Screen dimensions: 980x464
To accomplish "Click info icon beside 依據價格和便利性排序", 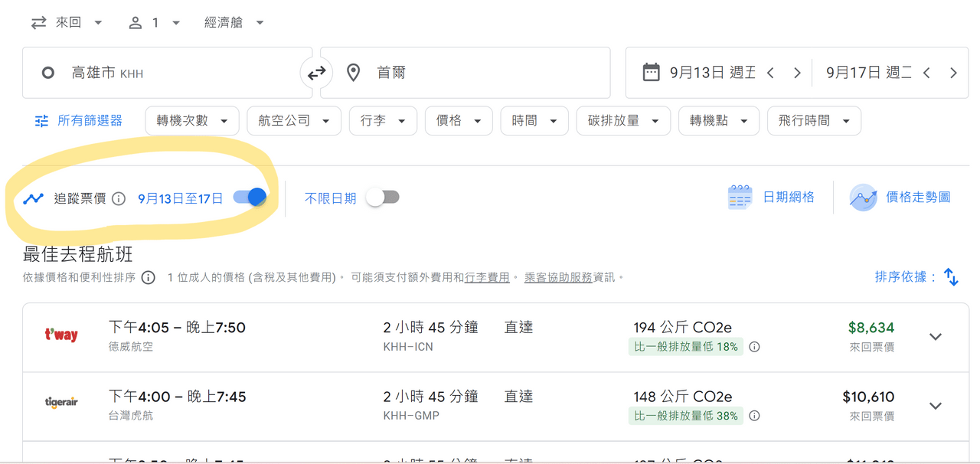I will pos(149,277).
